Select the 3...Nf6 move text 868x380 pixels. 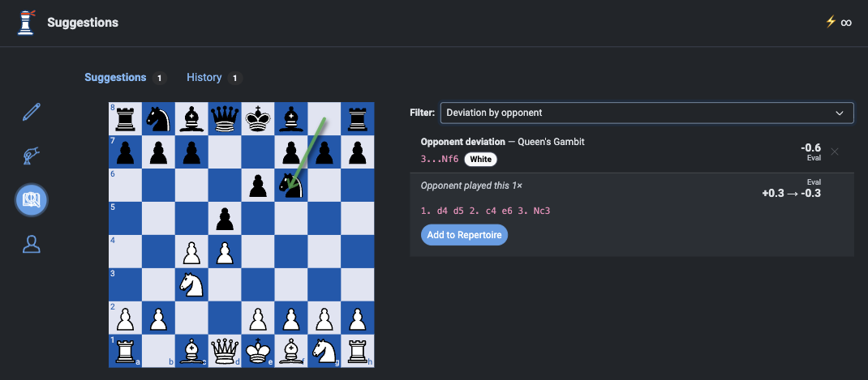click(440, 160)
